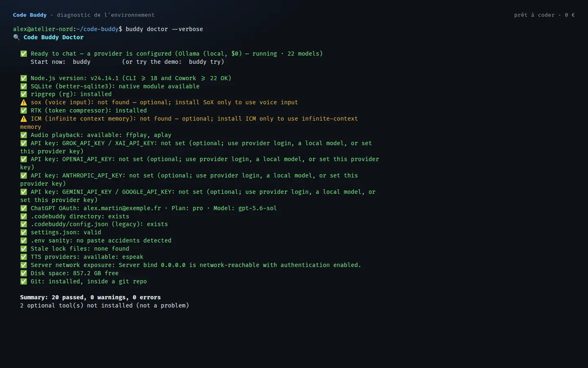Click the check icon next to Disk space
Viewport: 588px width, 368px height.
pyautogui.click(x=24, y=273)
